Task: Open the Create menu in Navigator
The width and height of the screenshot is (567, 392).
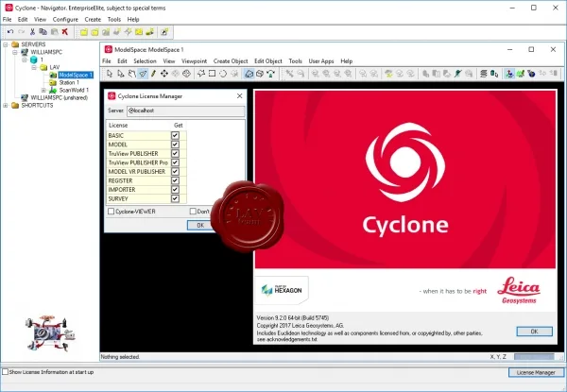Action: coord(93,19)
